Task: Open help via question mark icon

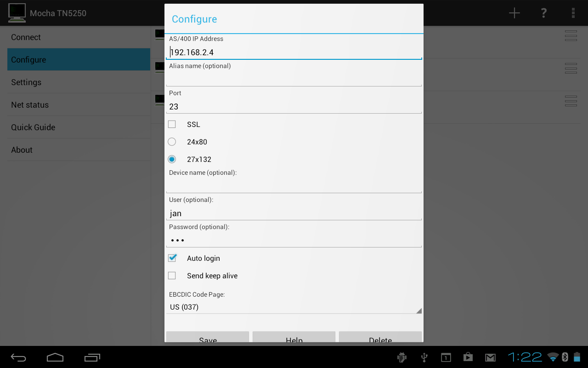Action: coord(544,13)
